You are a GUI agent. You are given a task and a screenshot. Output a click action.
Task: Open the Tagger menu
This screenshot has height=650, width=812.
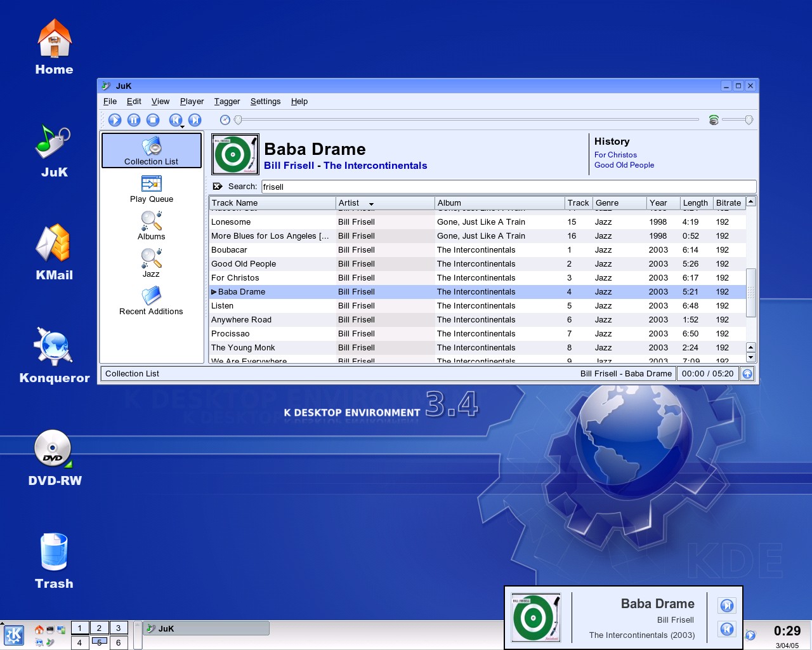click(227, 102)
